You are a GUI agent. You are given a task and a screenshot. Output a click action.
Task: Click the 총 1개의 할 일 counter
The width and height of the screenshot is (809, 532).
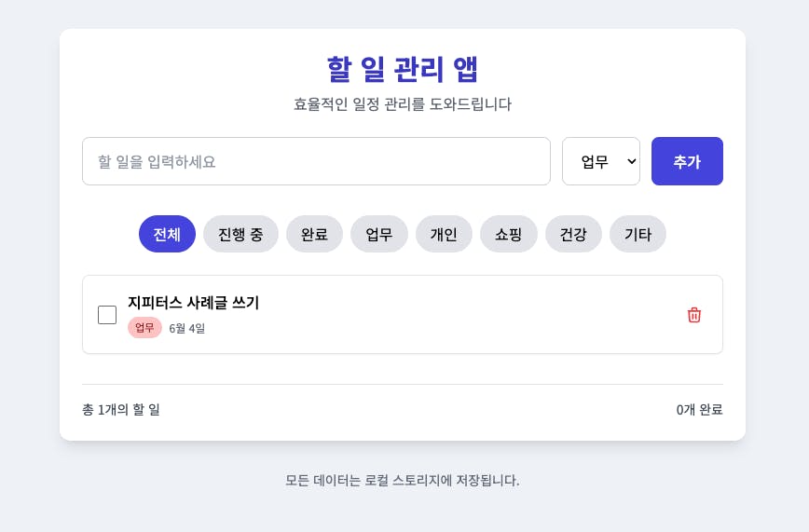(x=121, y=410)
